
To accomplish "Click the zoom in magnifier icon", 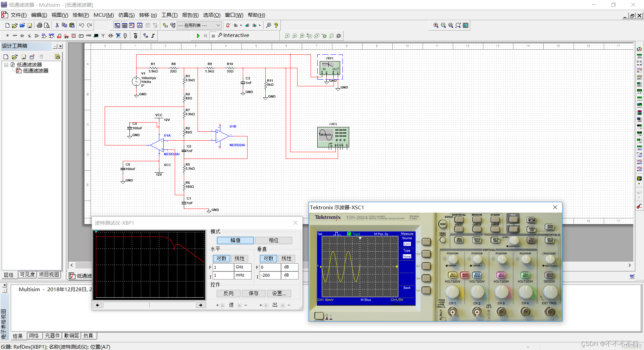I will 436,25.
